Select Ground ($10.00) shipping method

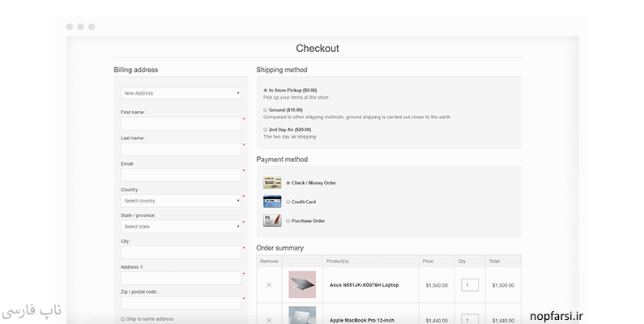pyautogui.click(x=265, y=109)
